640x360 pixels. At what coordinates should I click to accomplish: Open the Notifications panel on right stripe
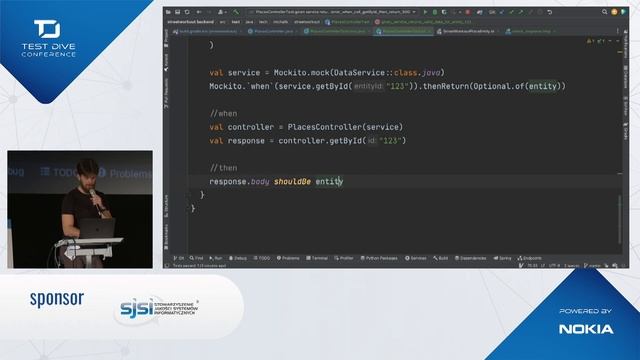[626, 44]
